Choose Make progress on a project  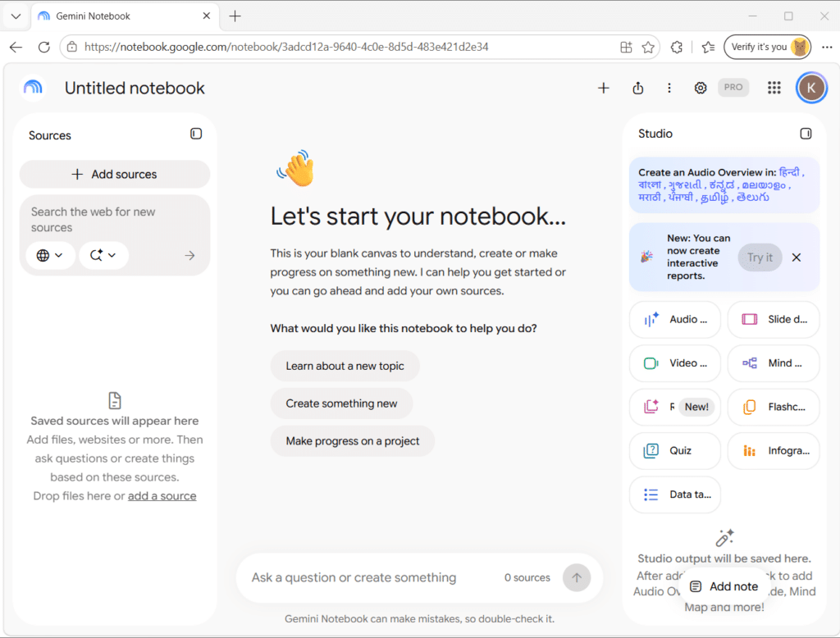[x=353, y=441]
